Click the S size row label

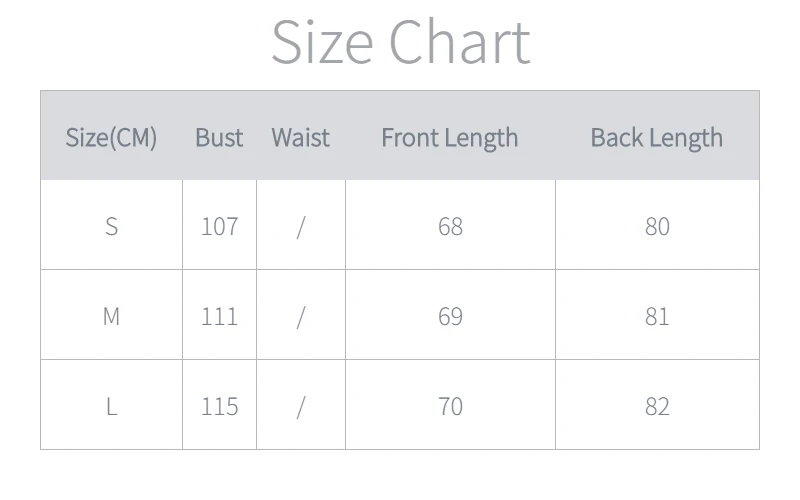pos(111,226)
